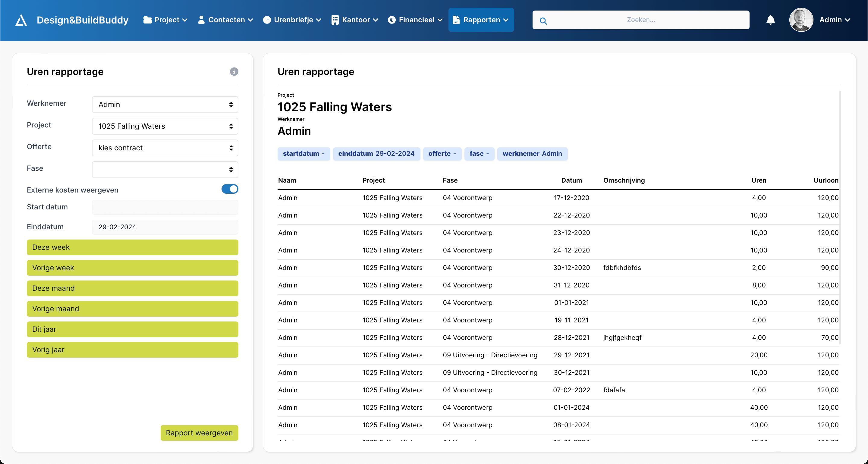Click the search magnifier icon

coord(543,21)
